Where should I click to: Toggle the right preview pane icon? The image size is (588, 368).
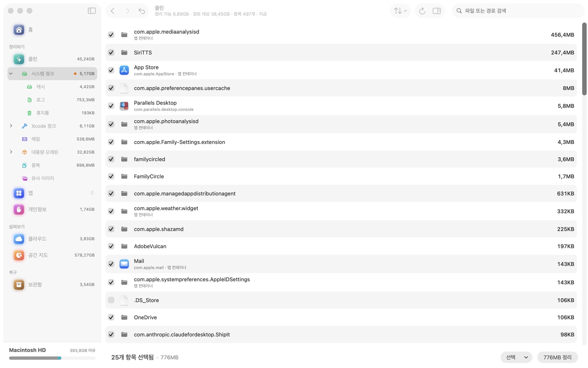pos(437,11)
